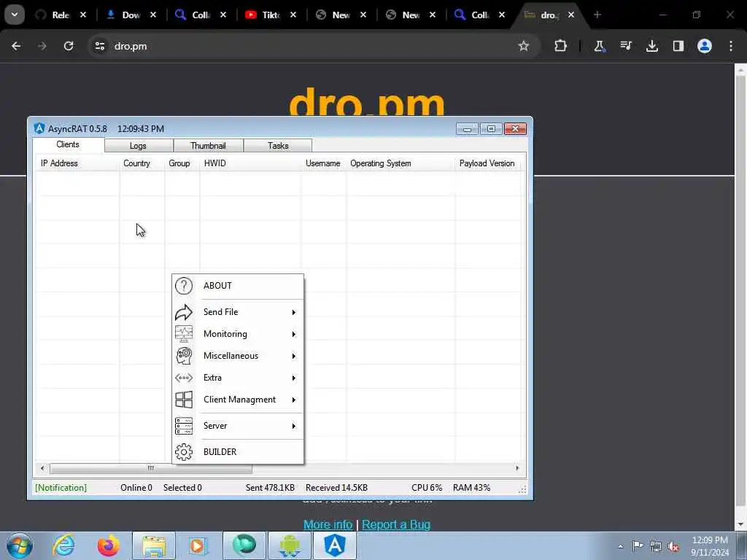Open Android emulator taskbar icon

tap(290, 545)
